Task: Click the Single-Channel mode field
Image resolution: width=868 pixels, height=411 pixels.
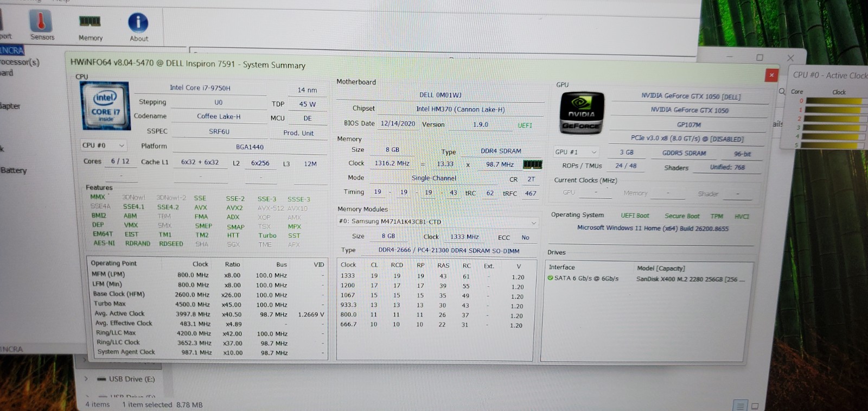Action: pos(434,178)
